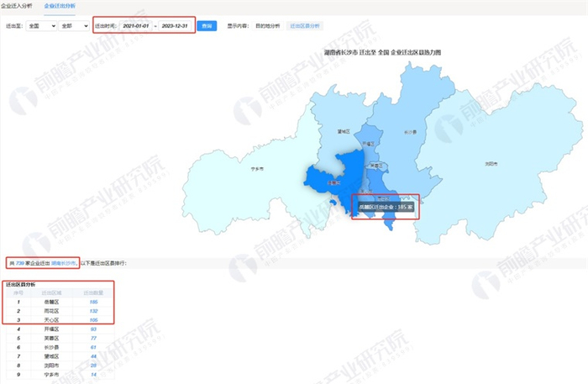Open the count link 44
This screenshot has width=588, height=384.
pyautogui.click(x=93, y=356)
